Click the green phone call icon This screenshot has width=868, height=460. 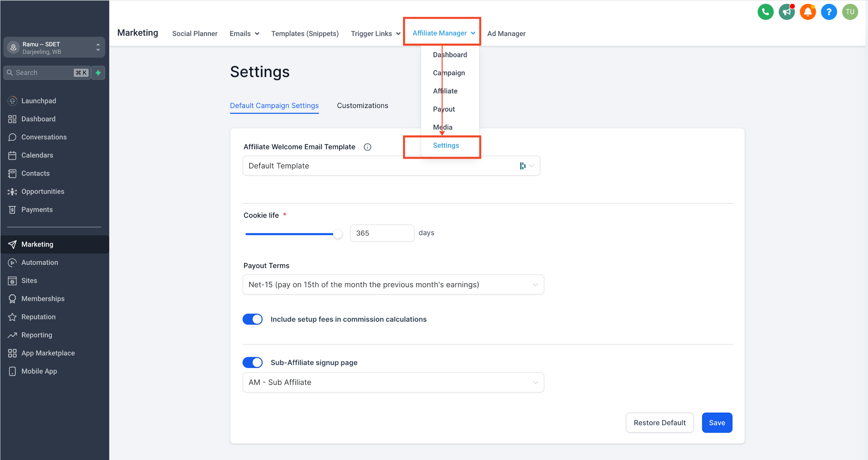click(765, 12)
